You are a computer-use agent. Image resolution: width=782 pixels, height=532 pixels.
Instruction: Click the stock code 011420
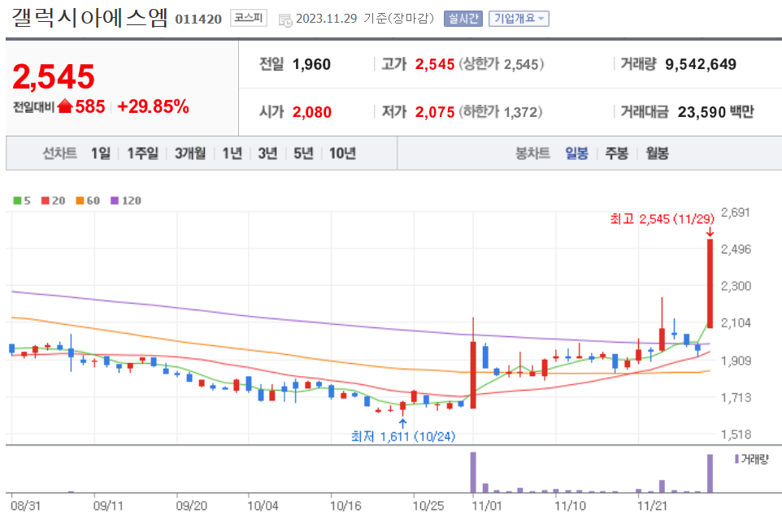(x=198, y=19)
